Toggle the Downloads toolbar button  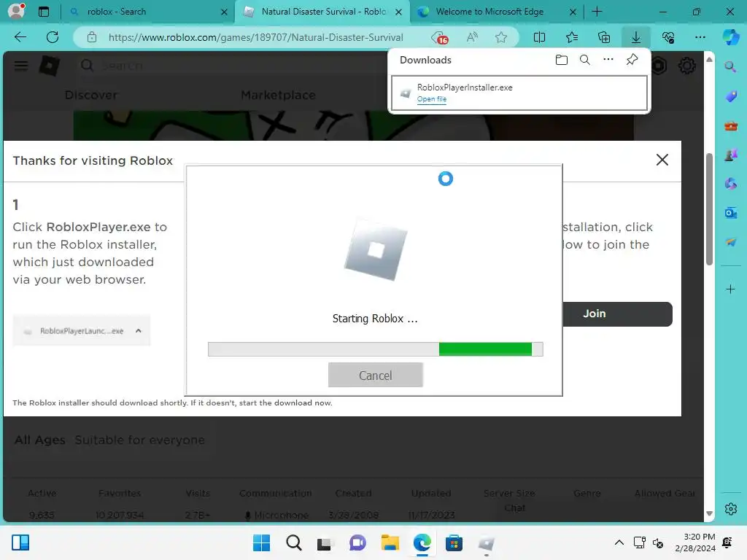[x=635, y=37]
